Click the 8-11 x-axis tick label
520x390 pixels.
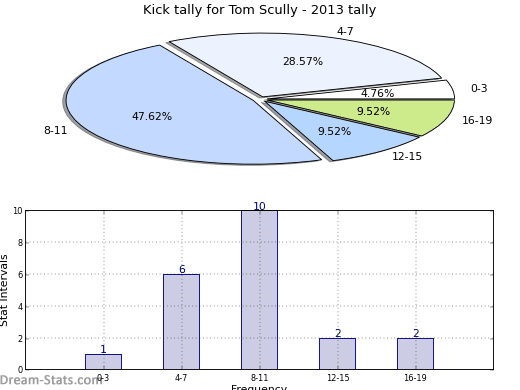click(259, 378)
